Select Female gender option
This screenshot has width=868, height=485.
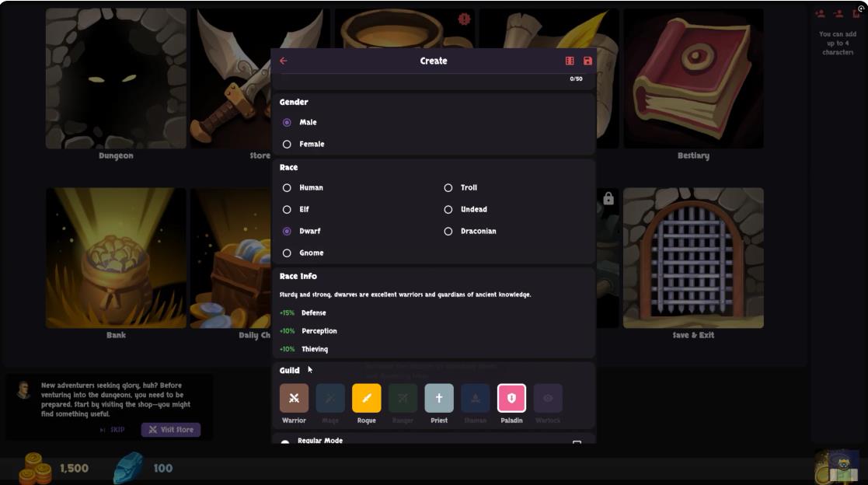click(x=287, y=144)
